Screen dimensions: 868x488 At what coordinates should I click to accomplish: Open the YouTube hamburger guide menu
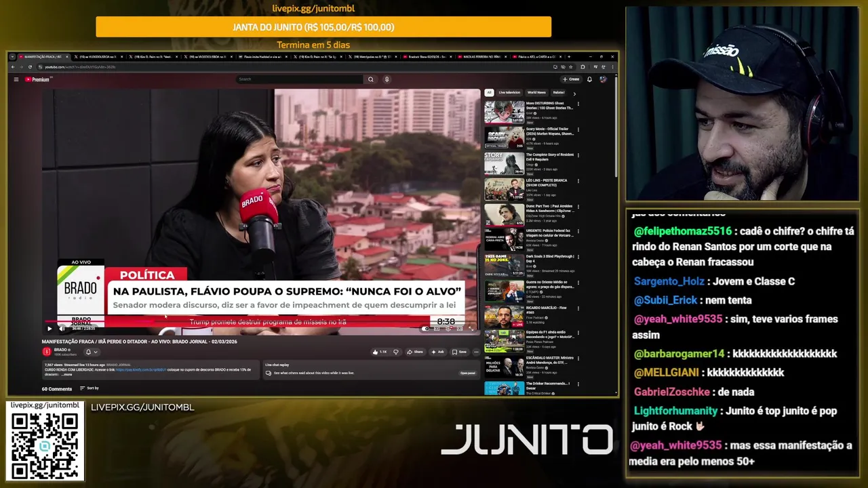coord(16,79)
